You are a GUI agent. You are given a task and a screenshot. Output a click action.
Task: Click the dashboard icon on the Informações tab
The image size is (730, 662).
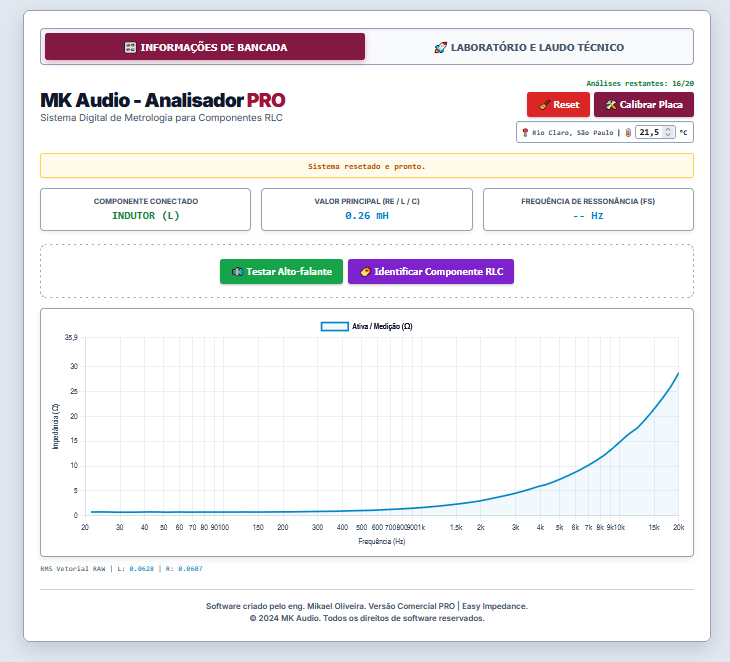click(130, 47)
